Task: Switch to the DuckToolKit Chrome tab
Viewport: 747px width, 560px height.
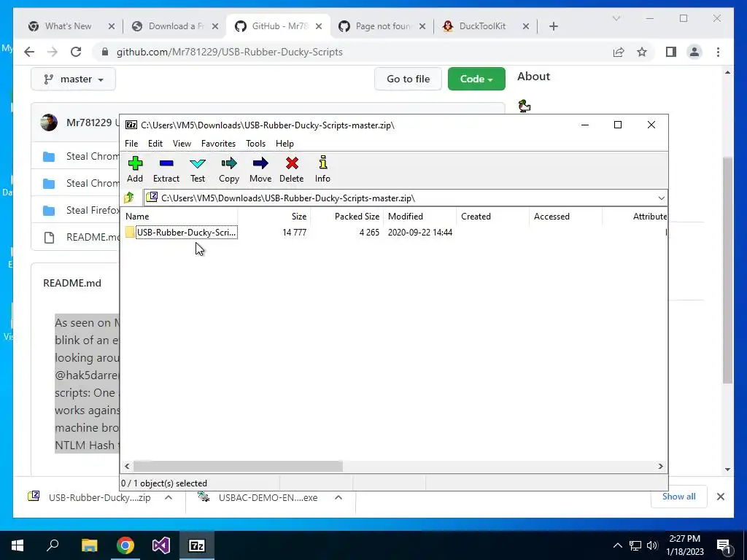Action: [x=481, y=26]
